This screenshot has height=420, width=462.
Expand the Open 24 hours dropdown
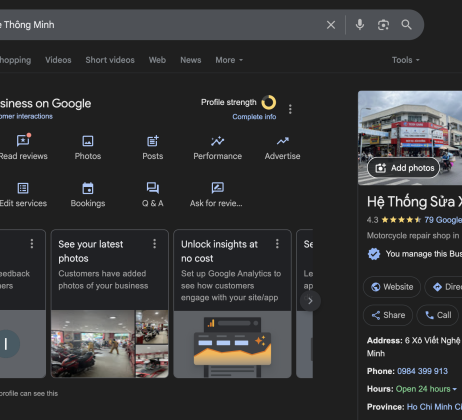[x=426, y=389]
